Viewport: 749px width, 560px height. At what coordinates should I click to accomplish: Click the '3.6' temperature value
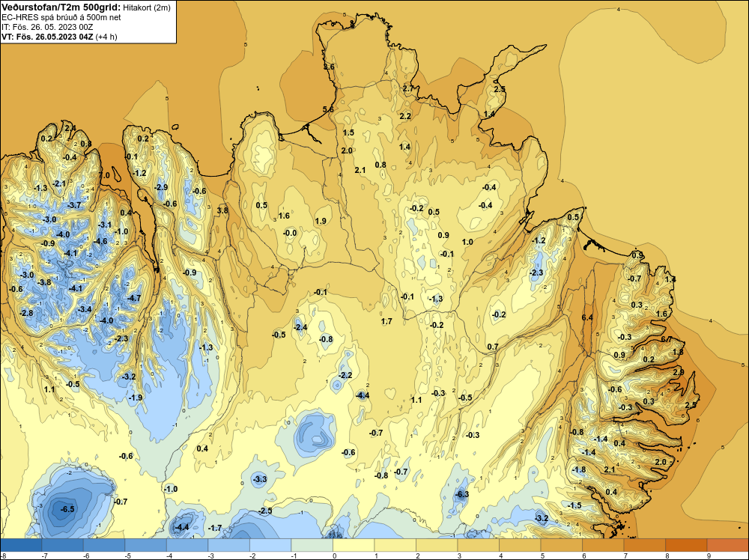[x=329, y=67]
